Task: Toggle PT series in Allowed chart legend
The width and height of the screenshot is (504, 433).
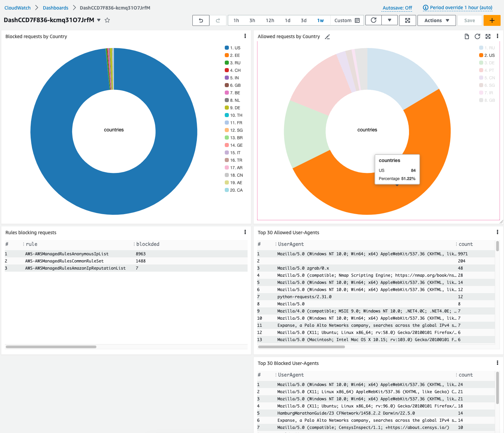Action: pyautogui.click(x=487, y=70)
